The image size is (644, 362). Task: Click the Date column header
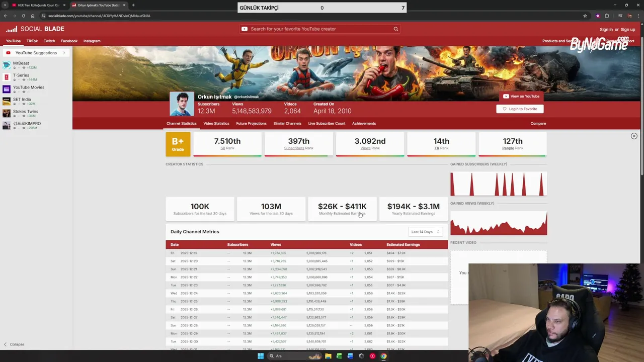click(x=175, y=245)
